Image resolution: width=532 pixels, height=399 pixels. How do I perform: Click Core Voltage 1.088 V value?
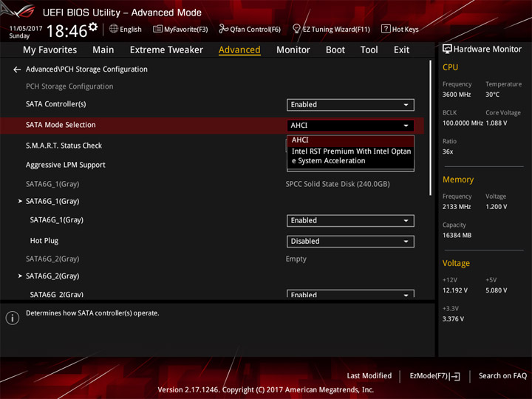pos(496,123)
